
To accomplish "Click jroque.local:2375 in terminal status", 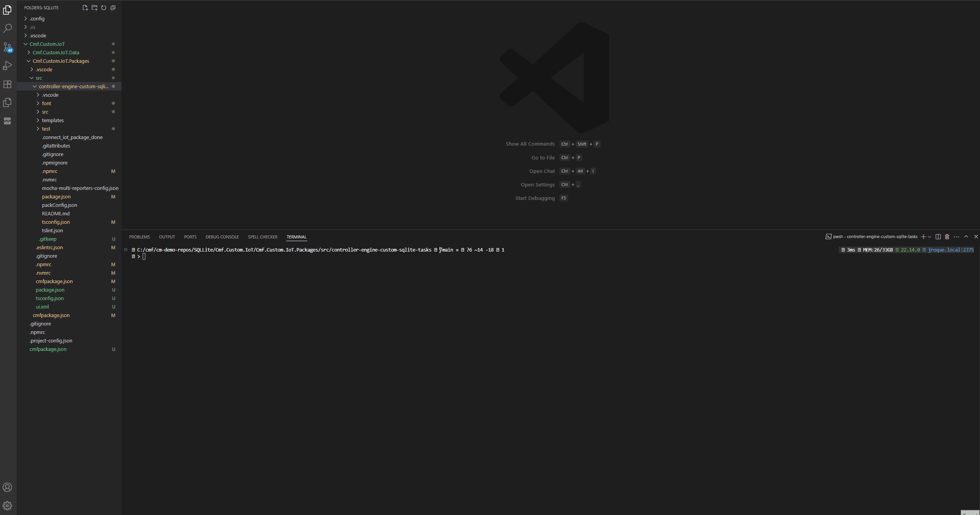I will [x=951, y=250].
